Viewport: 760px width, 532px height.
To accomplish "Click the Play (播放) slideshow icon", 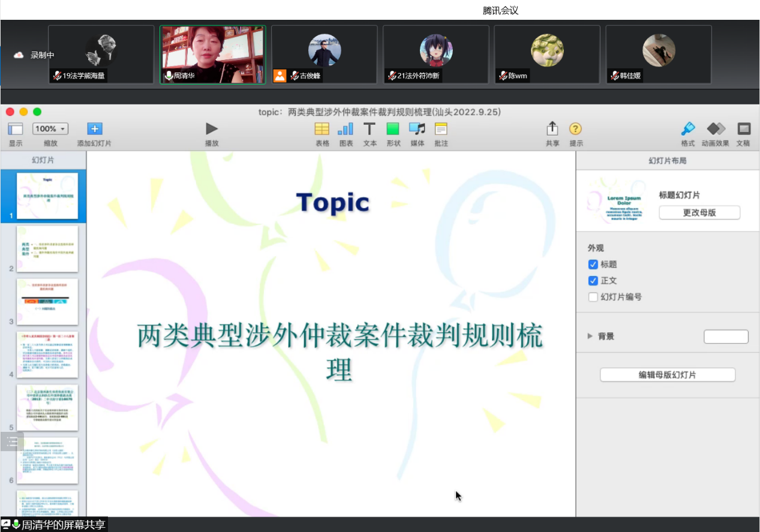I will point(212,128).
